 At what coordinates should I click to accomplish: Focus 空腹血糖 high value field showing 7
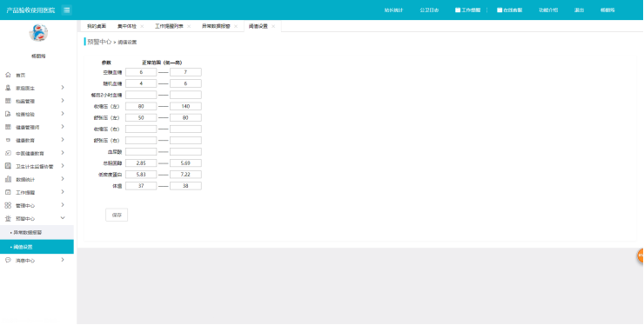(185, 72)
